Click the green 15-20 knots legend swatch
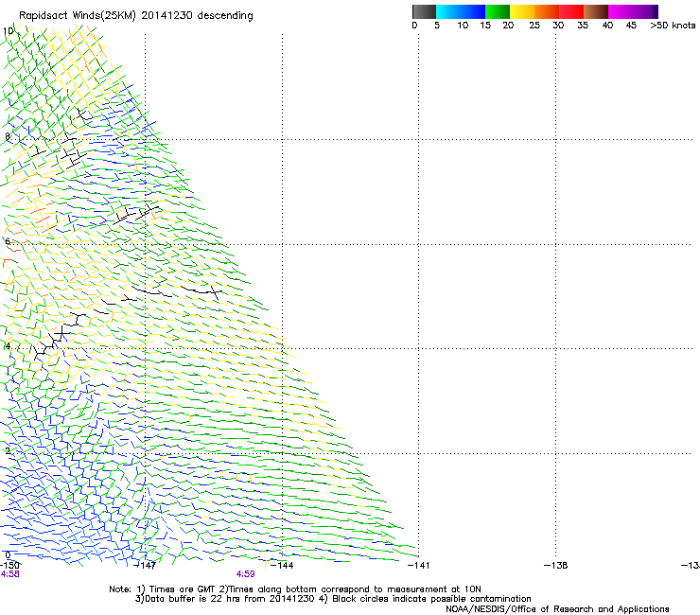 click(x=498, y=11)
